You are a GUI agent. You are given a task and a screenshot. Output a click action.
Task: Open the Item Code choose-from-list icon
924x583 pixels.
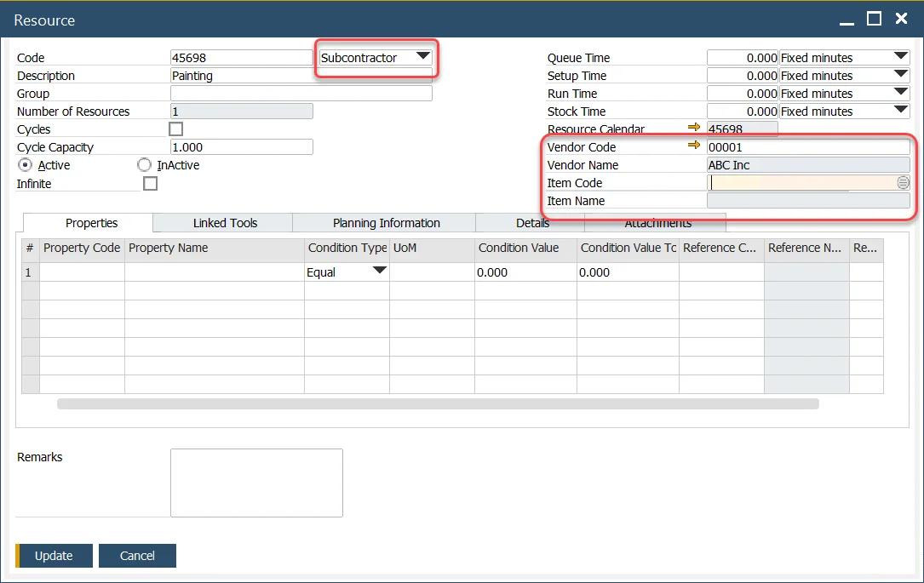click(x=903, y=182)
